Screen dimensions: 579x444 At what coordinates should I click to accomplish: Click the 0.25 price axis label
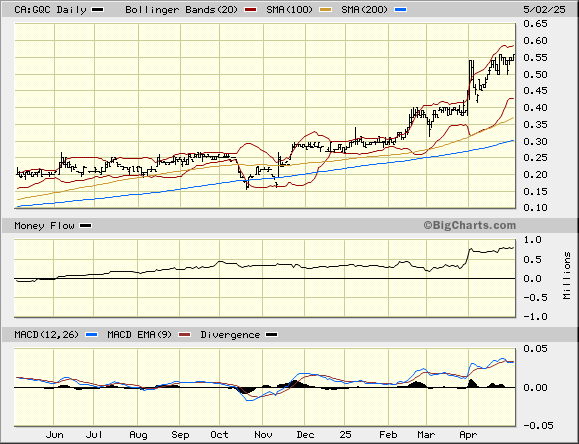coord(535,158)
